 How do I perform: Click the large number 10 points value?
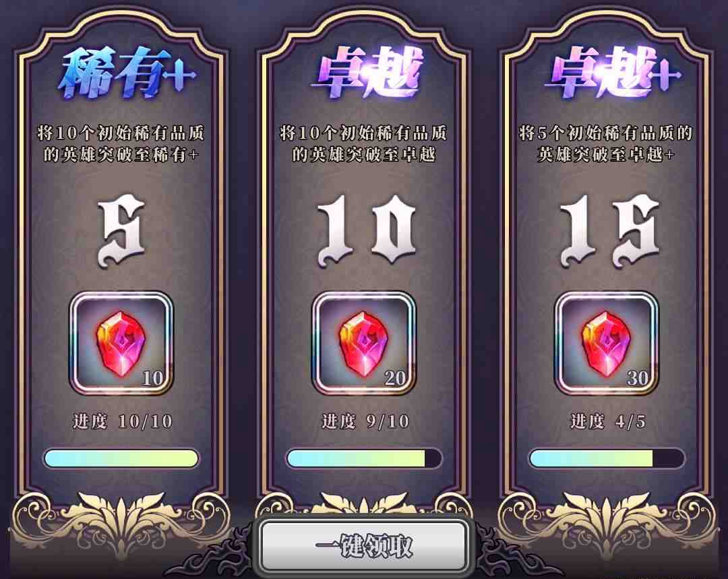[x=366, y=231]
